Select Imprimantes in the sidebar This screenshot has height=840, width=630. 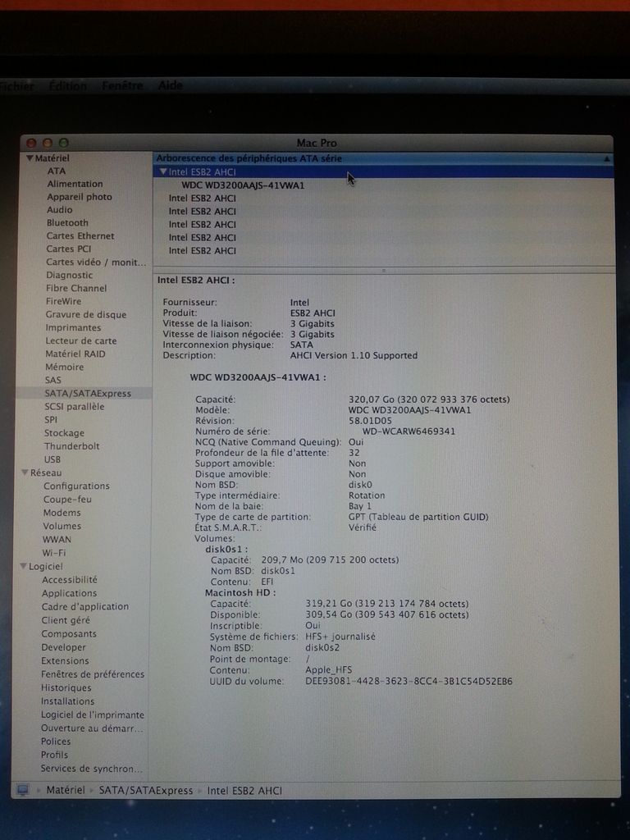pos(73,327)
